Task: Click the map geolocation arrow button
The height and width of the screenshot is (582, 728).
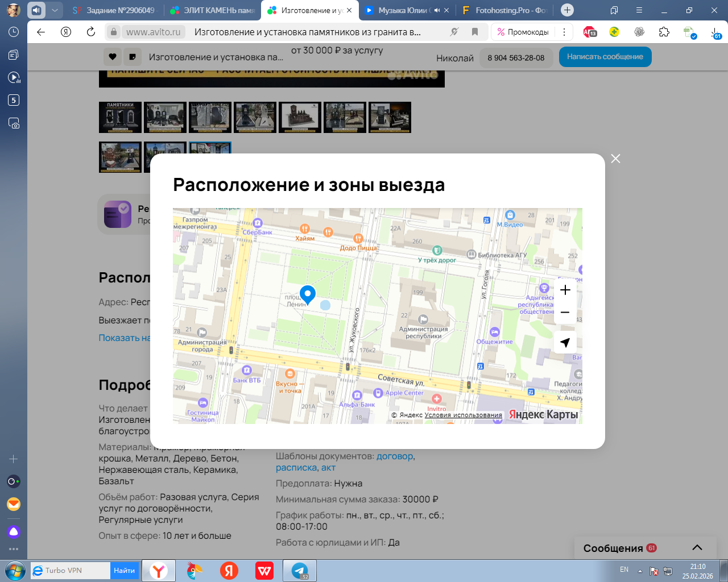Action: [x=565, y=342]
